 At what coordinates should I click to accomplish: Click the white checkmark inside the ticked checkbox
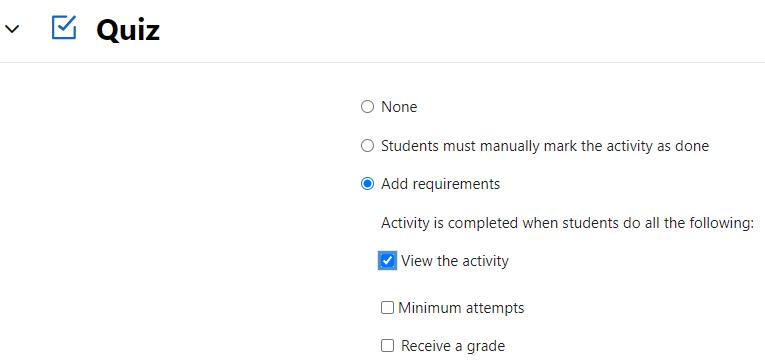[x=387, y=261]
